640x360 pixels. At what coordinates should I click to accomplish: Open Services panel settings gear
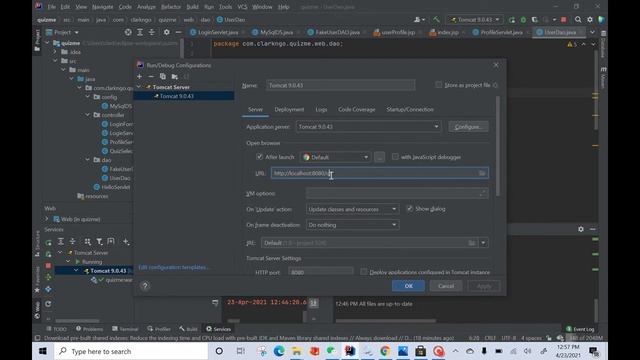pos(581,229)
